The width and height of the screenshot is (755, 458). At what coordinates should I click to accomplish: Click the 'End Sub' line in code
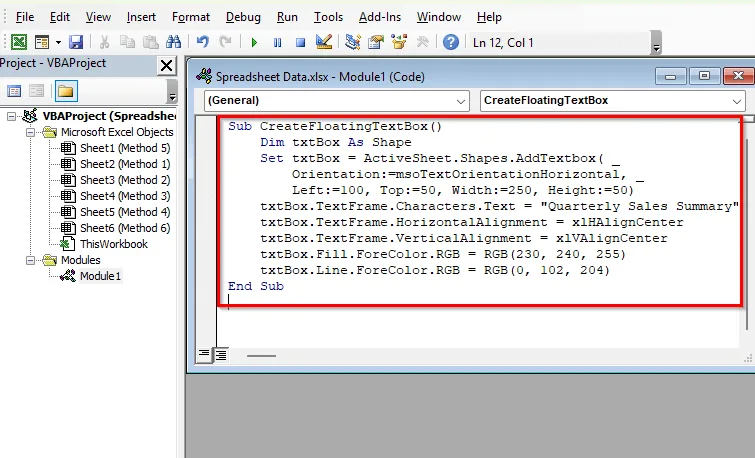[x=256, y=286]
